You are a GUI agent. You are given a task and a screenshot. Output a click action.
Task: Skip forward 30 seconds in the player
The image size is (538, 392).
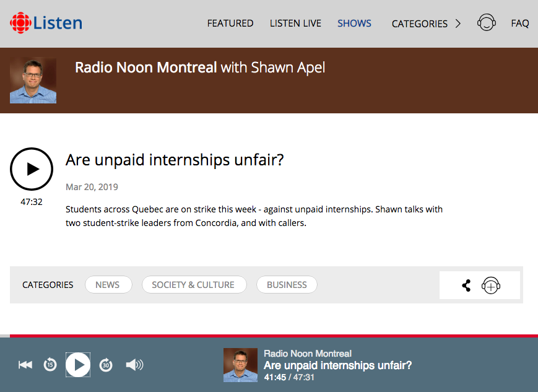coord(106,365)
